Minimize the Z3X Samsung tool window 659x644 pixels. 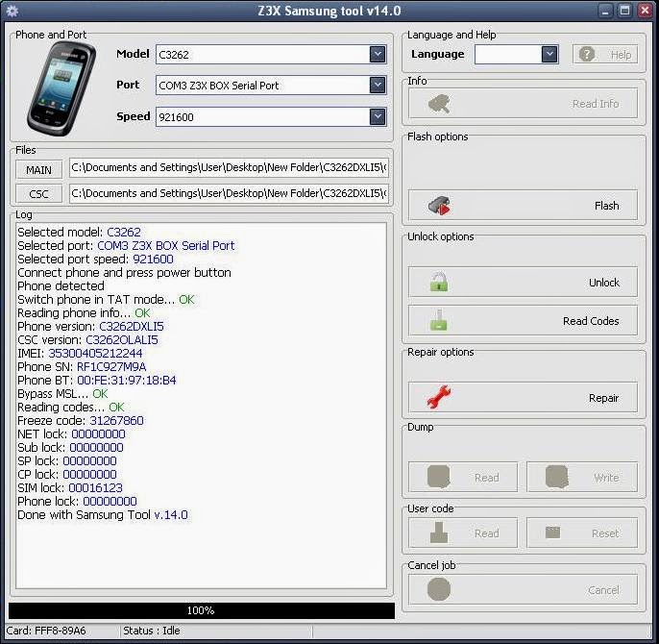point(605,11)
